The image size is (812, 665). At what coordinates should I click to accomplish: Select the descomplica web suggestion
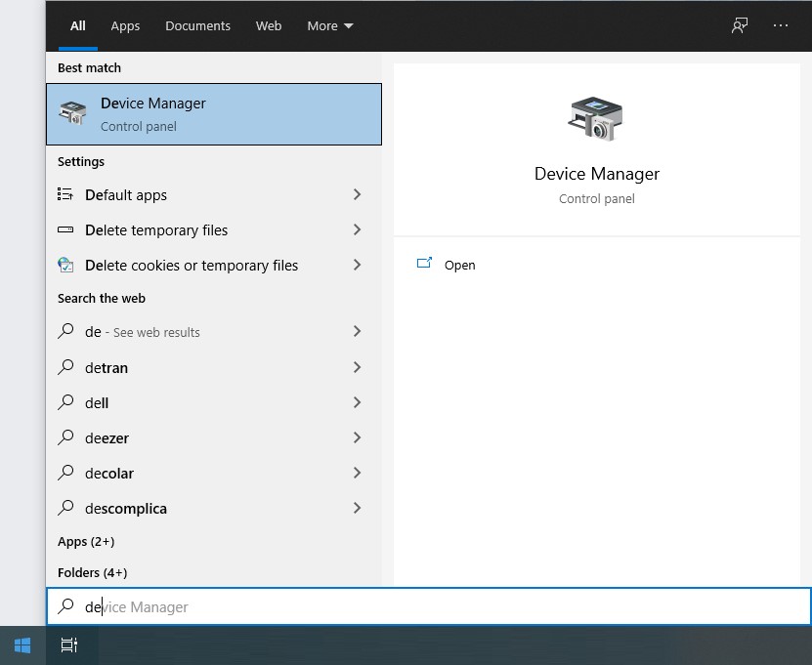pyautogui.click(x=214, y=508)
